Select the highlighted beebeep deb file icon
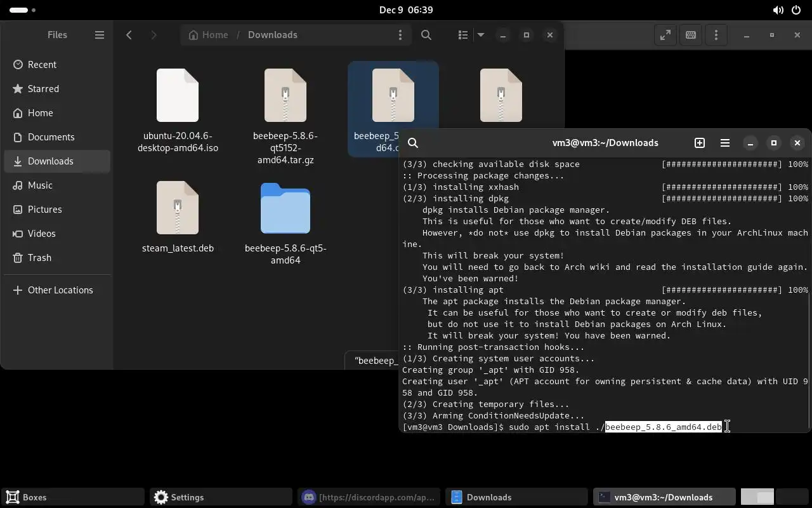The image size is (812, 508). click(x=393, y=95)
